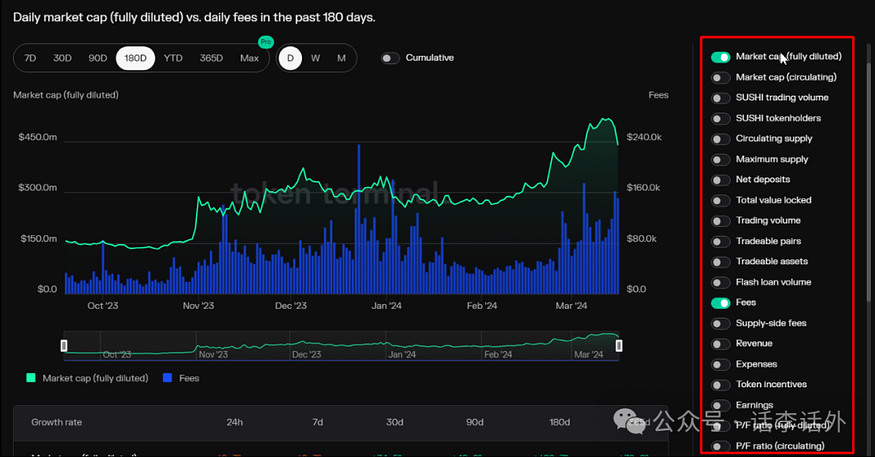Click the blue Fees legend swatch
875x457 pixels.
point(167,378)
